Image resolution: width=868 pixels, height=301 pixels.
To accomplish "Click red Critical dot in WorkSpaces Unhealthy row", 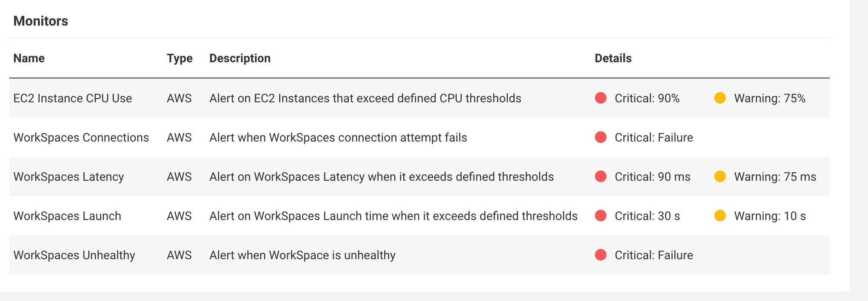I will point(601,255).
